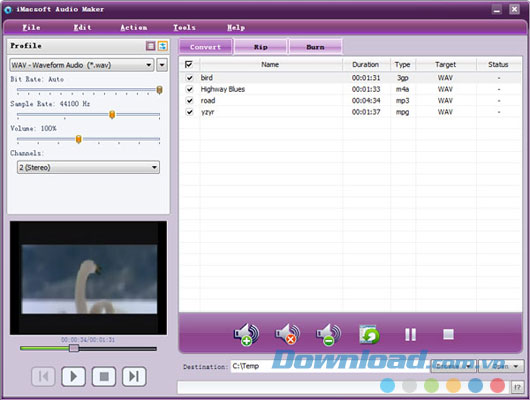Select the 'road' file name

[208, 101]
